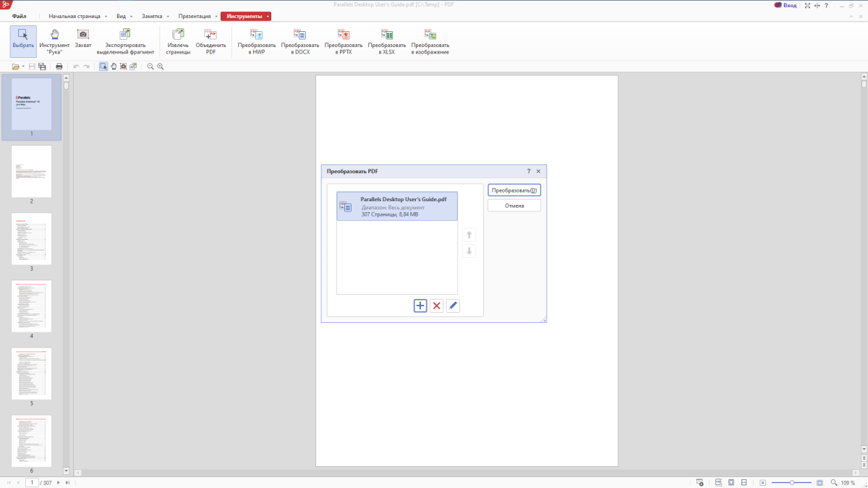
Task: Click the small select-tool icon in quick toolbar
Action: point(103,67)
